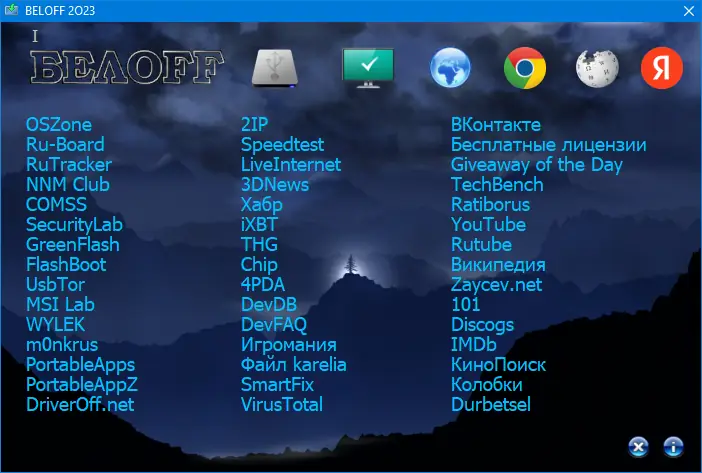702x473 pixels.
Task: Open the Wikipedia globe icon
Action: [597, 68]
